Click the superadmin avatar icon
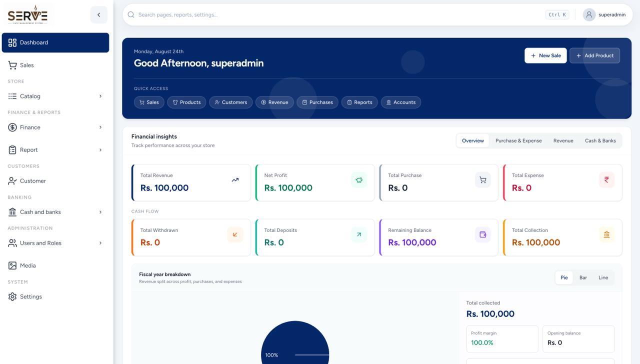This screenshot has height=364, width=640. click(589, 14)
